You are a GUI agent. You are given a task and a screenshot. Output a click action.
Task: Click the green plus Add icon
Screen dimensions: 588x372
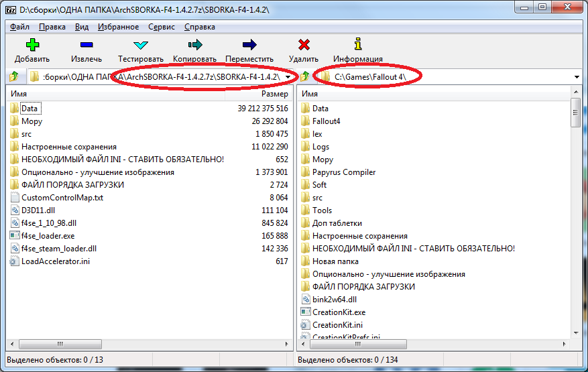coord(32,46)
